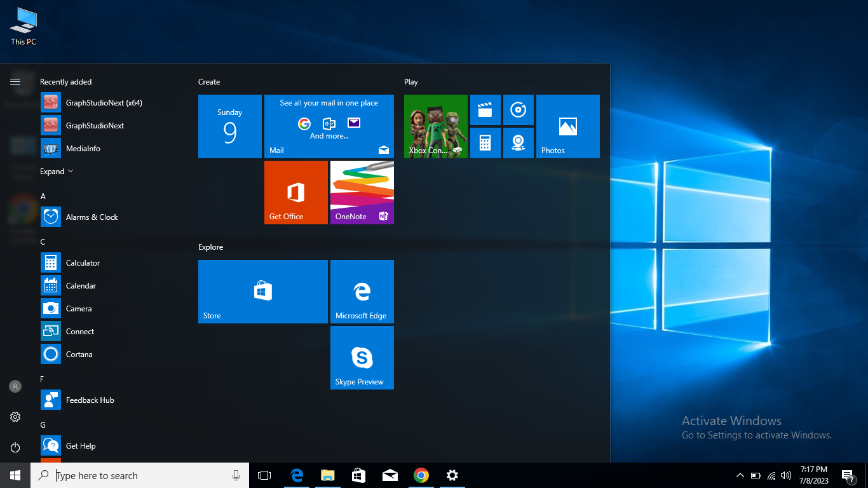
Task: Open Calendar from the app list
Action: point(108,285)
